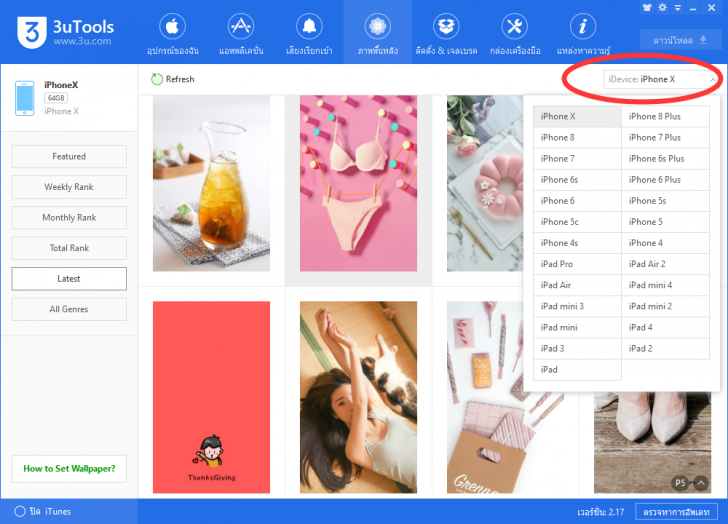Pick iPhone 6s from the list
Screen dimensions: 728x524
[577, 180]
